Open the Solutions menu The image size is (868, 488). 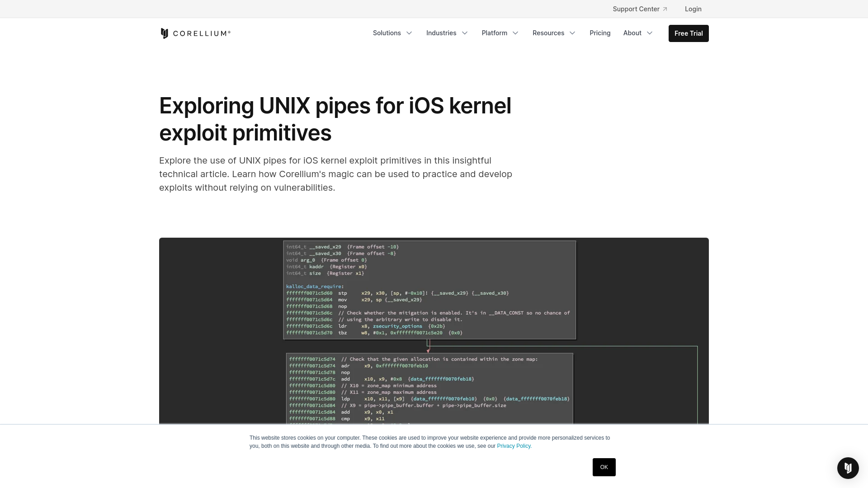[x=392, y=33]
